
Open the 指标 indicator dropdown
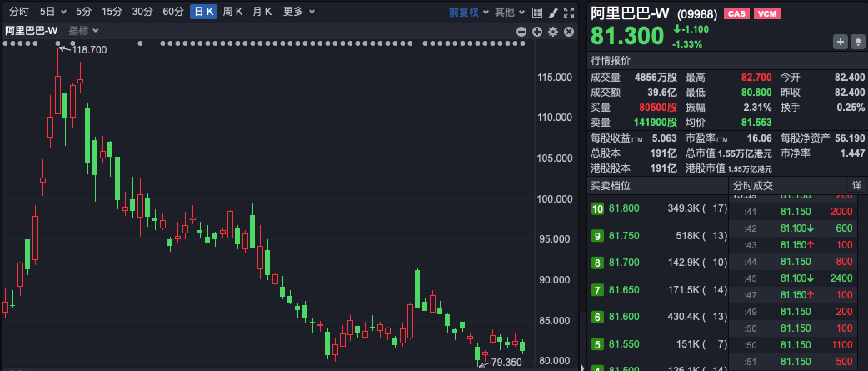point(83,31)
